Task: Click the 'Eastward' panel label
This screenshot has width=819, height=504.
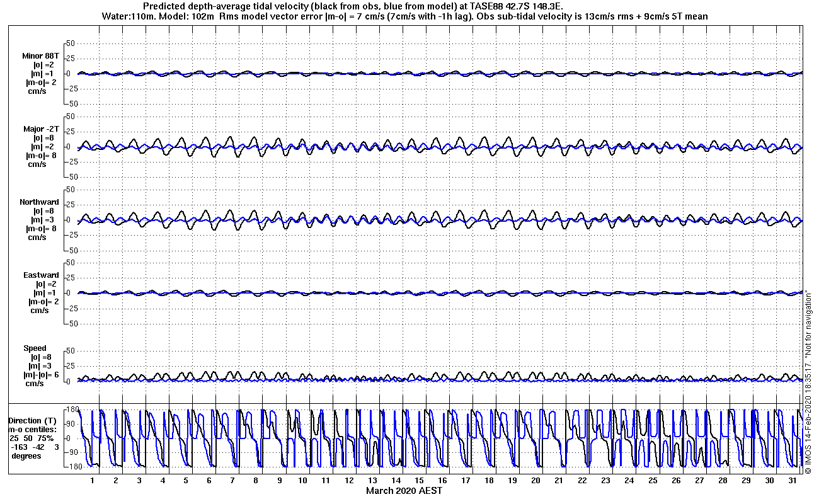Action: (41, 275)
